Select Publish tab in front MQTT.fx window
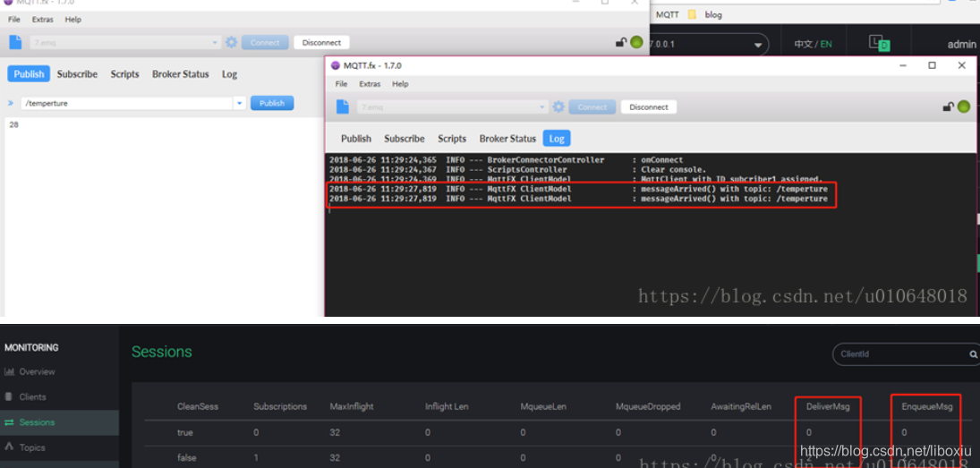 [356, 139]
